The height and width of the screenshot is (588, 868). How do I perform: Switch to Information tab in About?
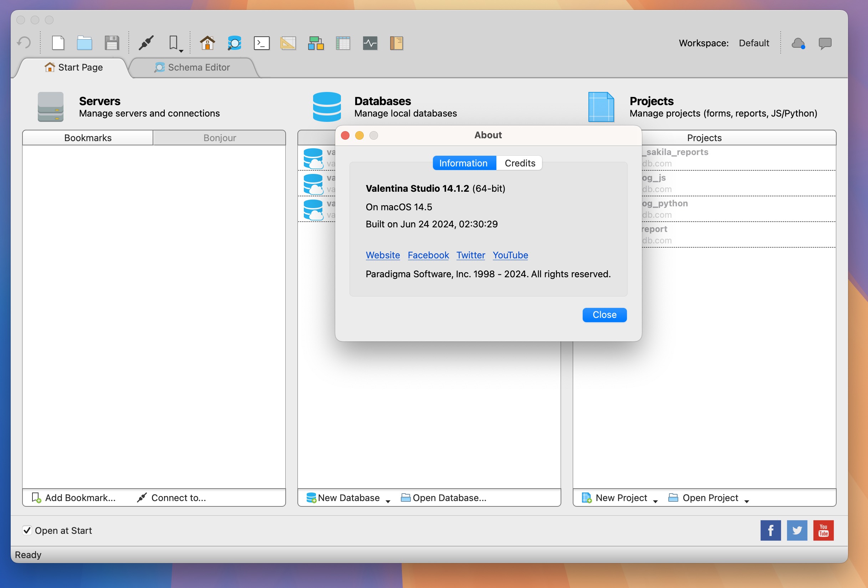click(464, 163)
